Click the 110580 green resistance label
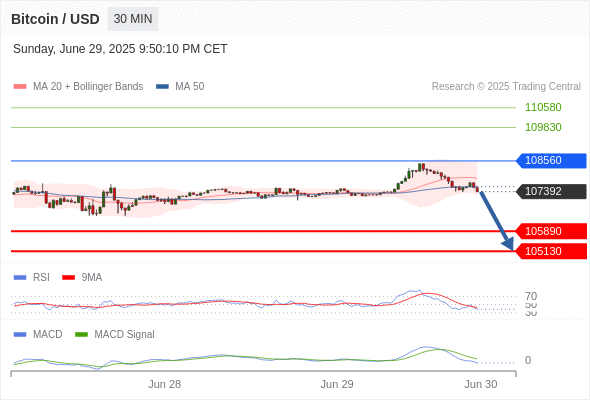 [543, 107]
